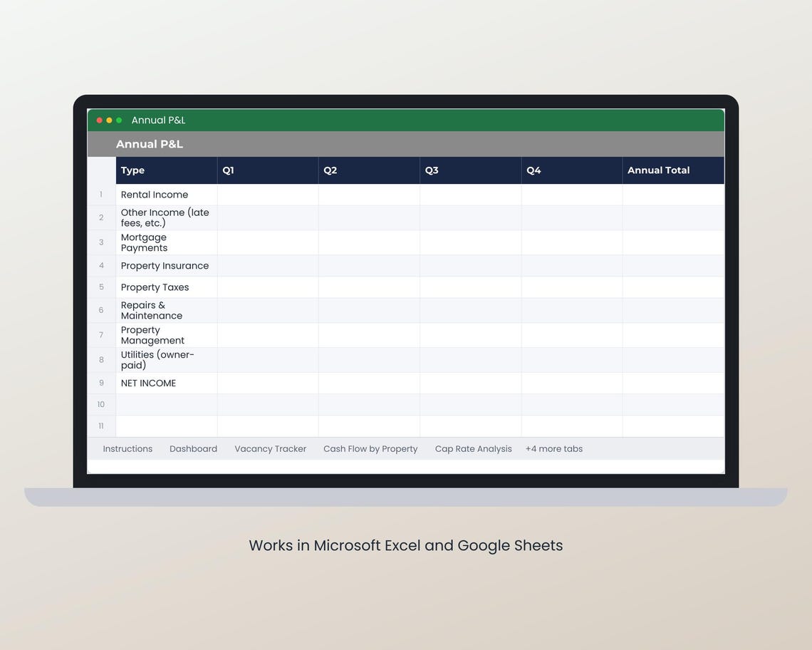Click the Q4 cell for Property Management

point(572,336)
